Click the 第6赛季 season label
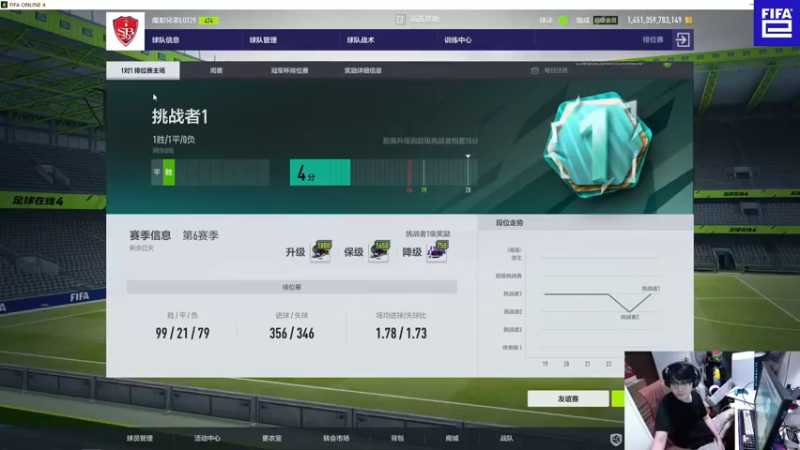The height and width of the screenshot is (450, 800). [x=201, y=235]
